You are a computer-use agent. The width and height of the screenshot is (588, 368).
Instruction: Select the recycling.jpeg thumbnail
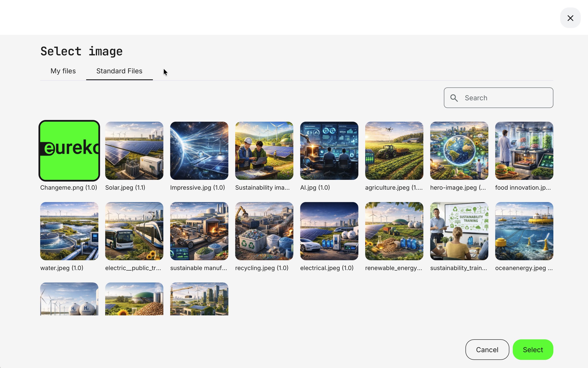(264, 231)
